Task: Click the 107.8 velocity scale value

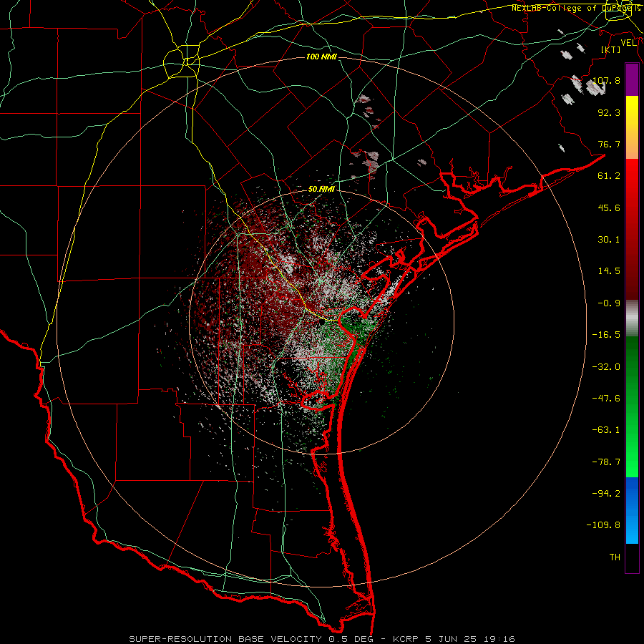Action: [606, 80]
